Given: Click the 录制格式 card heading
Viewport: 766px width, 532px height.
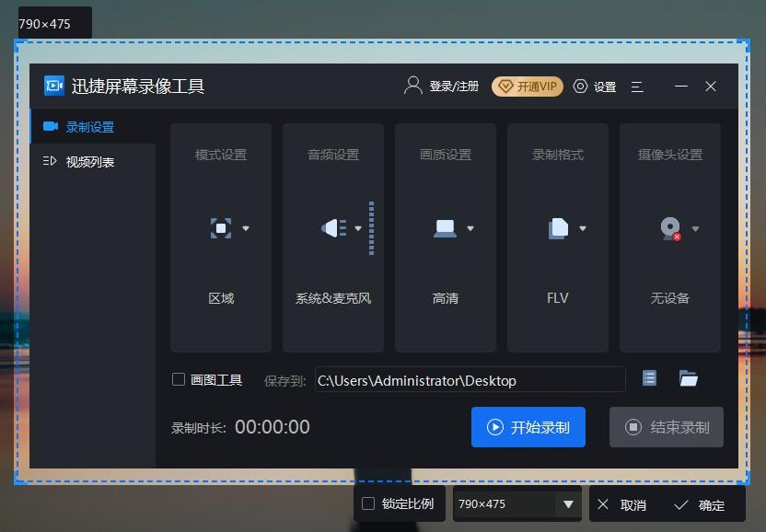Looking at the screenshot, I should coord(557,155).
